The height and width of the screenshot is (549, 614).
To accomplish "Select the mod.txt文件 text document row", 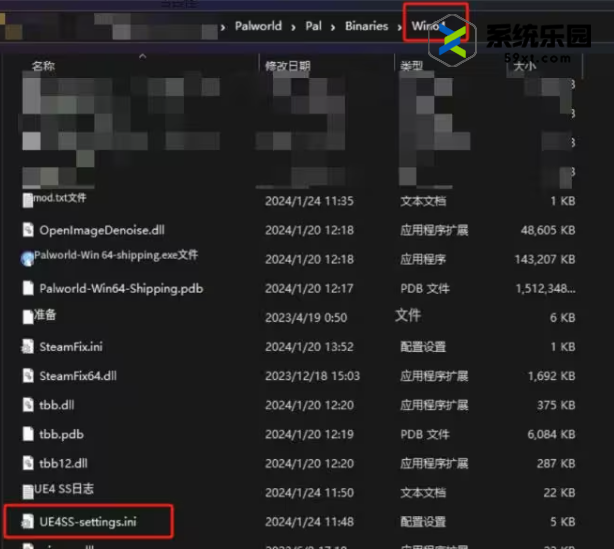I will click(x=60, y=199).
